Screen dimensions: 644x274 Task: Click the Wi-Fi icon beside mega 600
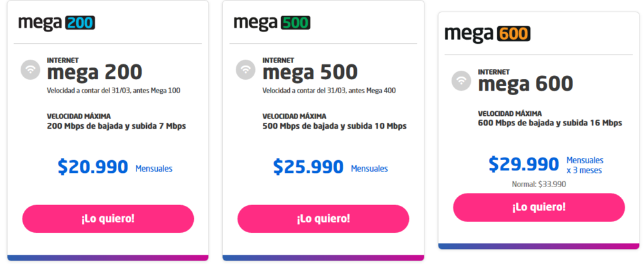pos(461,80)
